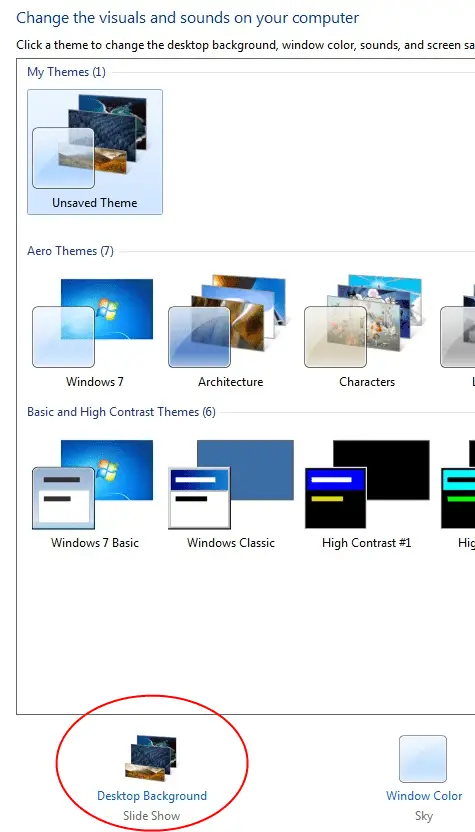This screenshot has width=475, height=832.
Task: Click the 'Slide Show' status text
Action: coord(152,816)
